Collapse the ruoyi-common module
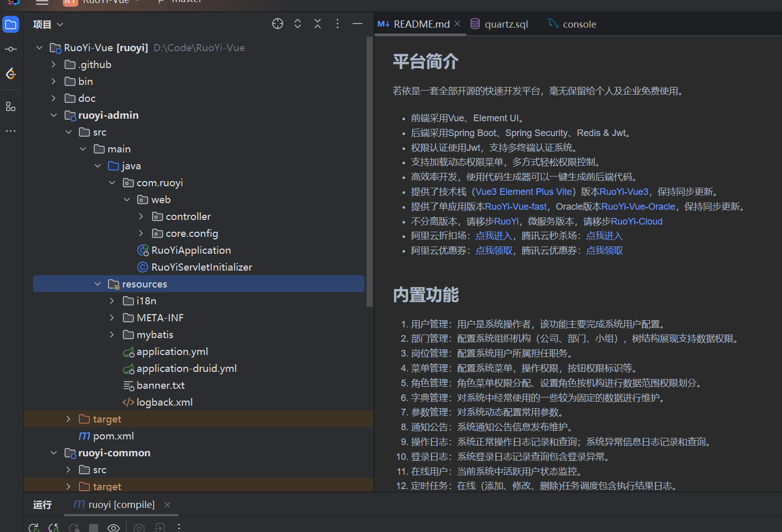The width and height of the screenshot is (782, 532). pyautogui.click(x=54, y=453)
